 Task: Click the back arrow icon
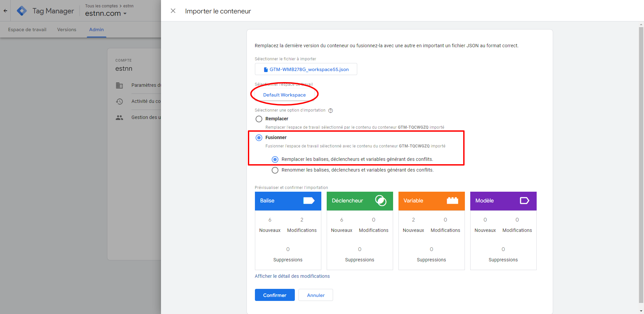[x=5, y=11]
